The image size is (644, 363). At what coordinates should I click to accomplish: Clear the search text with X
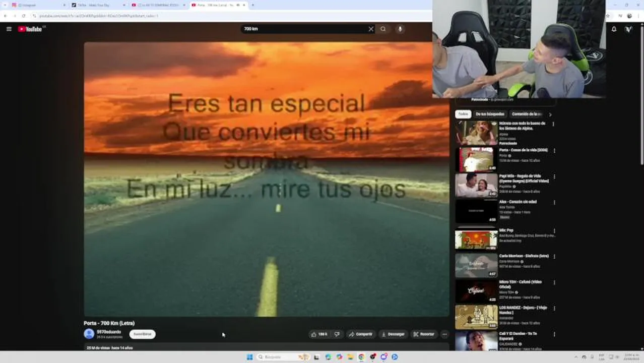click(371, 29)
